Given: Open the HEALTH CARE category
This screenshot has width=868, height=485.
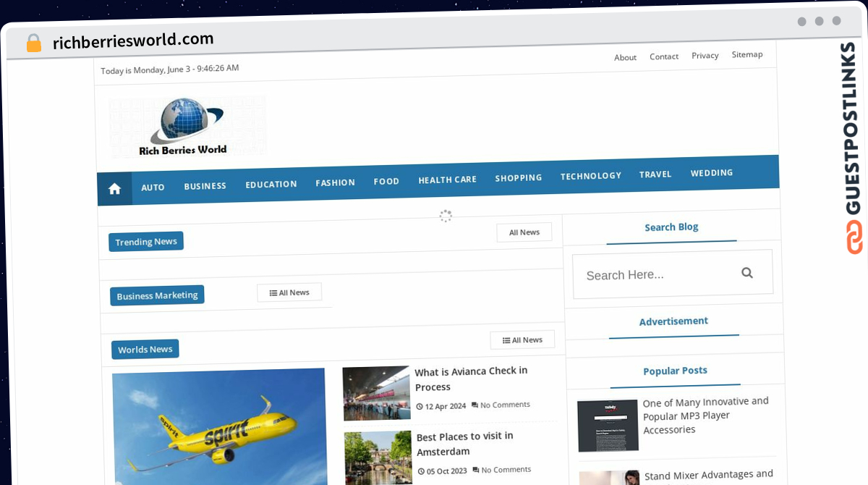Looking at the screenshot, I should tap(448, 180).
